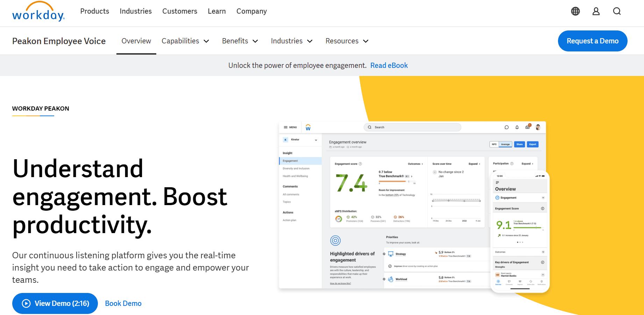Screen dimensions: 644x315
Task: Click the WORKDAY PEAKON heading text
Action: point(41,108)
